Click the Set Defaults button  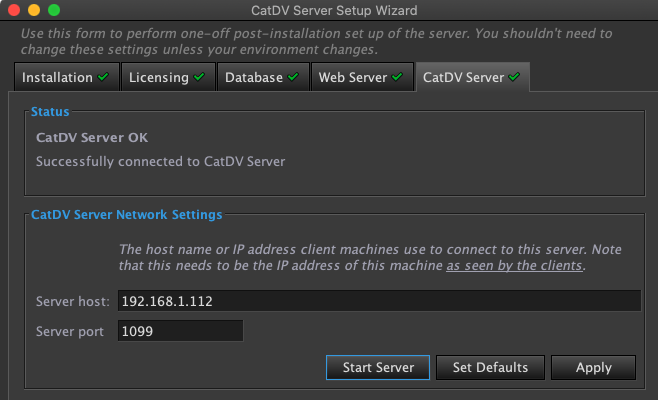490,367
